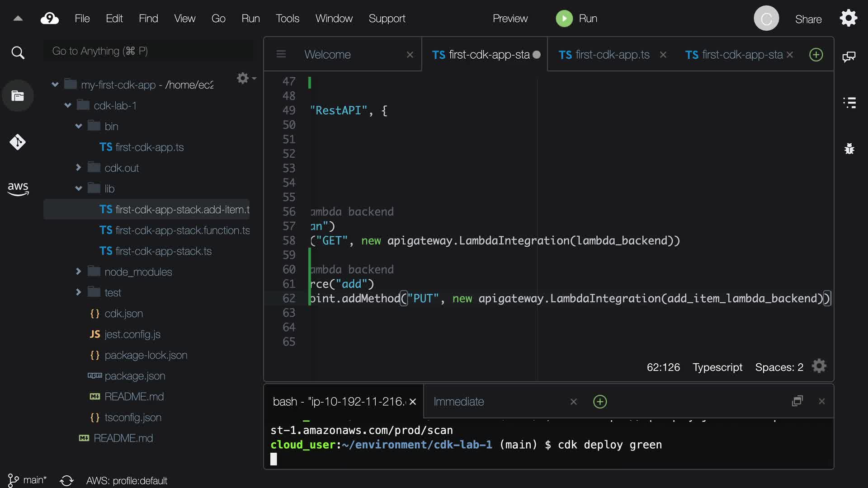Open editor settings gear in status bar
Screen dimensions: 868x488
[819, 366]
